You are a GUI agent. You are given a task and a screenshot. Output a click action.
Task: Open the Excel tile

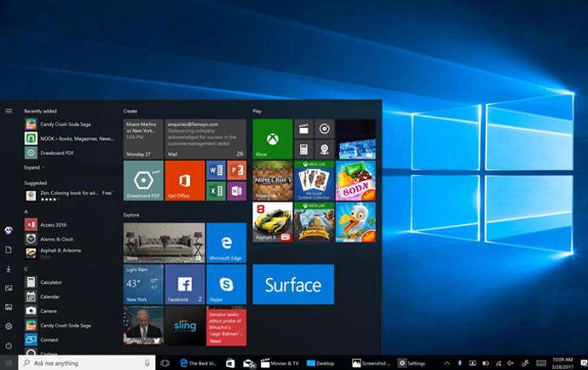click(216, 191)
